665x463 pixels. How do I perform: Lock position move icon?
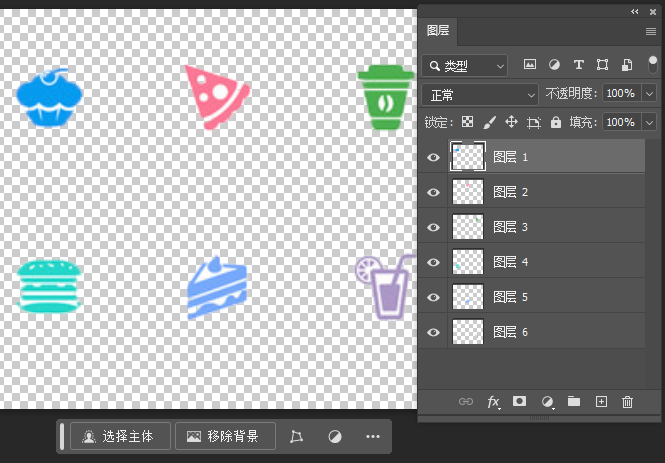(x=511, y=122)
